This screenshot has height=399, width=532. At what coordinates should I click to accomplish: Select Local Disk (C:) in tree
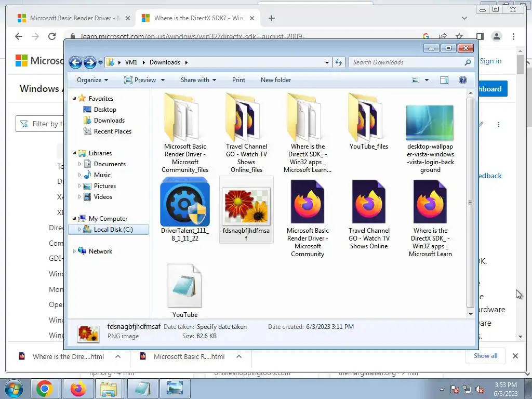109,230
